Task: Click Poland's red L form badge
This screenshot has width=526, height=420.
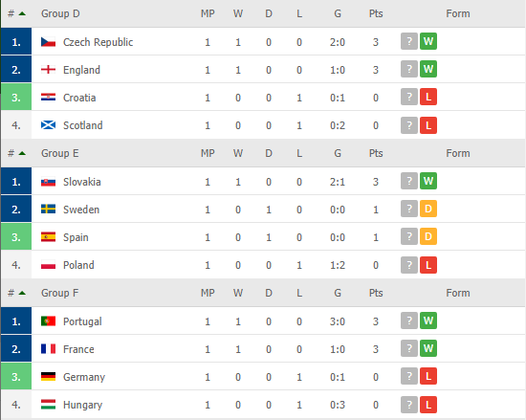Action: tap(428, 265)
